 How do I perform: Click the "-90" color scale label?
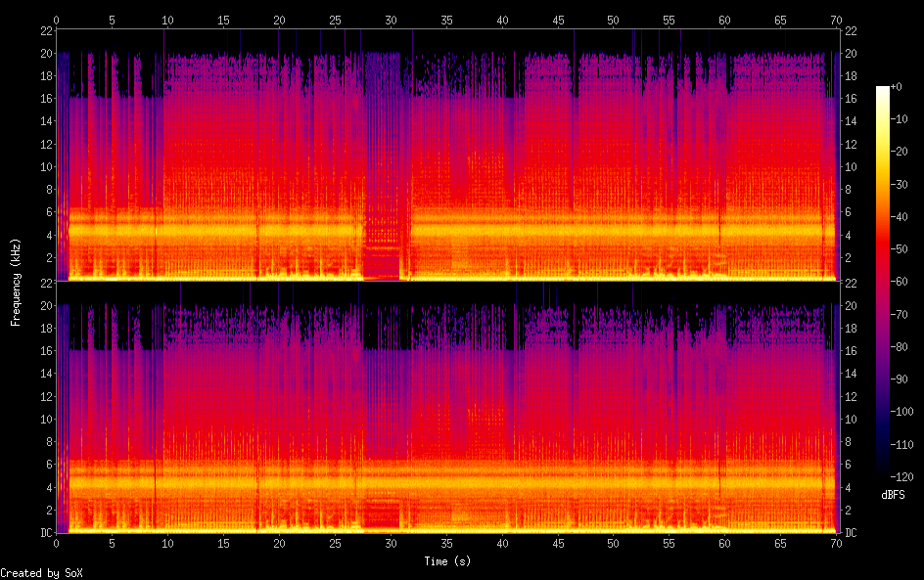(x=900, y=379)
